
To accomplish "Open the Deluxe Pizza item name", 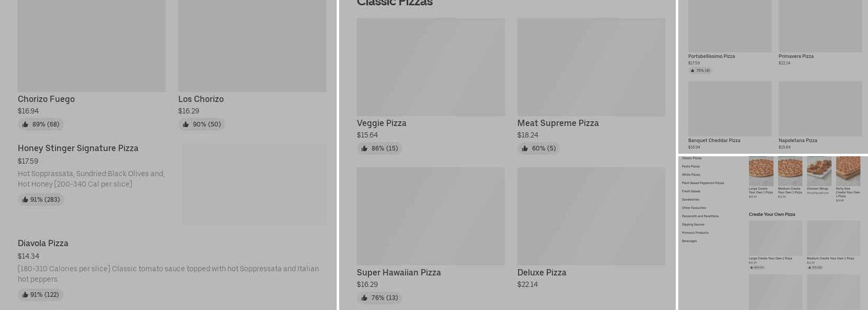I will tap(541, 273).
